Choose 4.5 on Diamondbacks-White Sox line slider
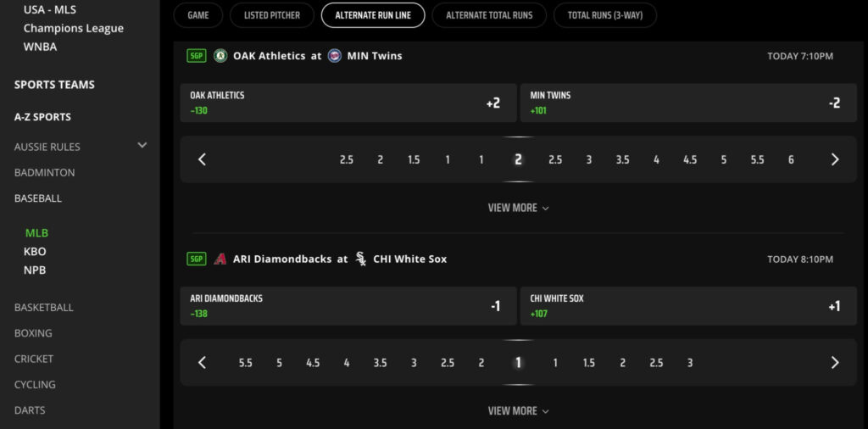Viewport: 868px width, 429px height. [x=313, y=363]
